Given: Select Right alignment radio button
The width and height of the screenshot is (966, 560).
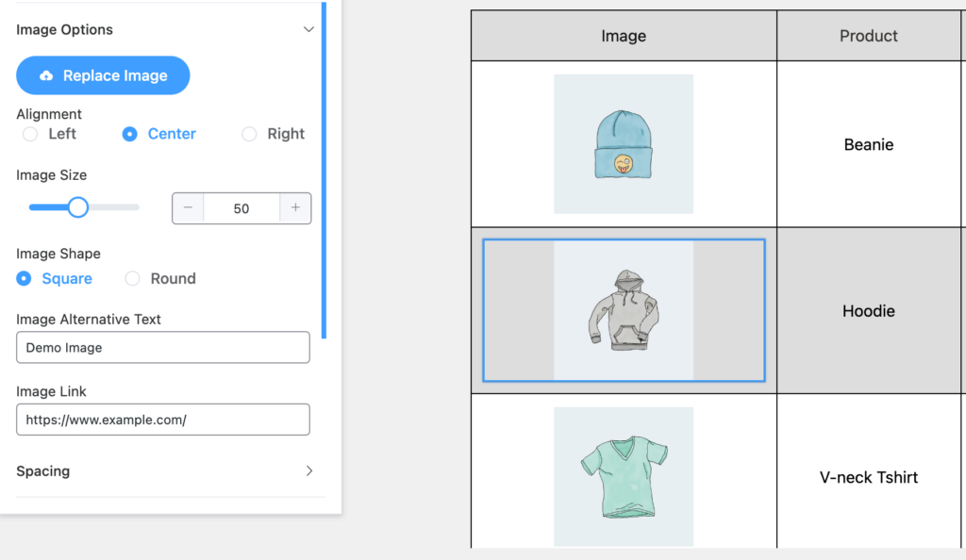Looking at the screenshot, I should point(249,134).
